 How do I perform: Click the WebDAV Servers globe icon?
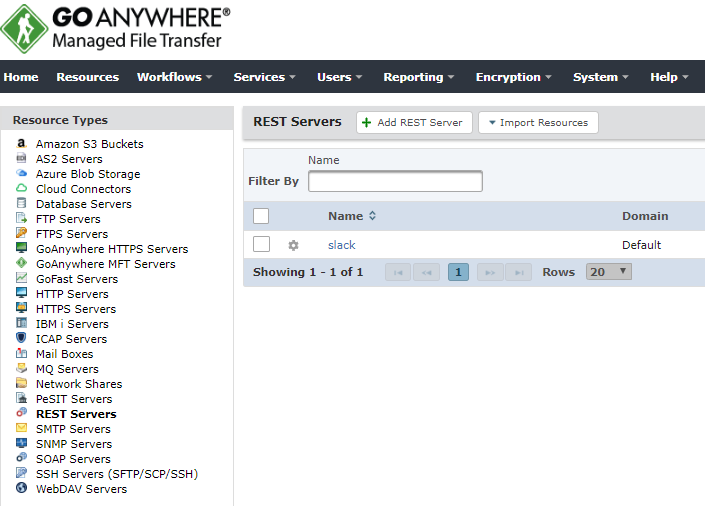click(21, 488)
